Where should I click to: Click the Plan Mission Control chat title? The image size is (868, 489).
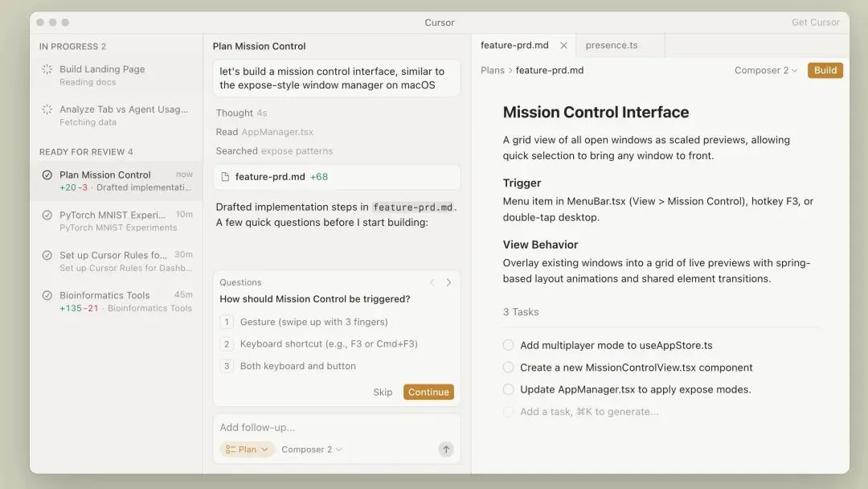point(259,46)
